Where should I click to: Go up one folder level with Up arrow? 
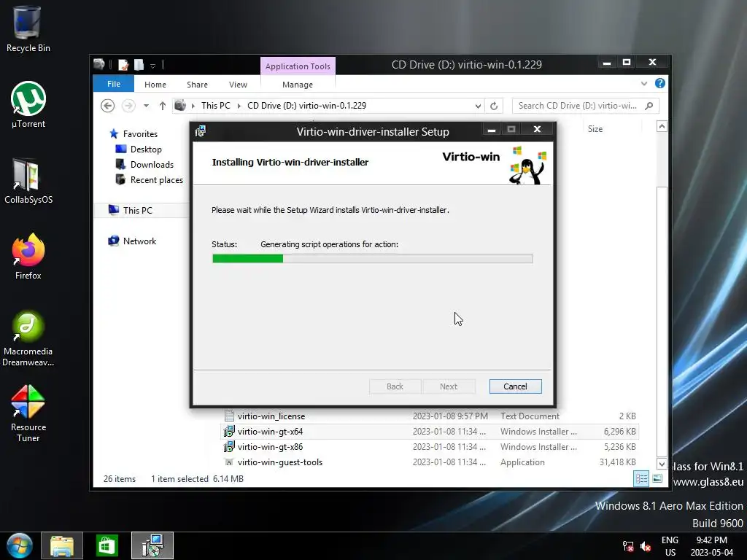[x=163, y=106]
